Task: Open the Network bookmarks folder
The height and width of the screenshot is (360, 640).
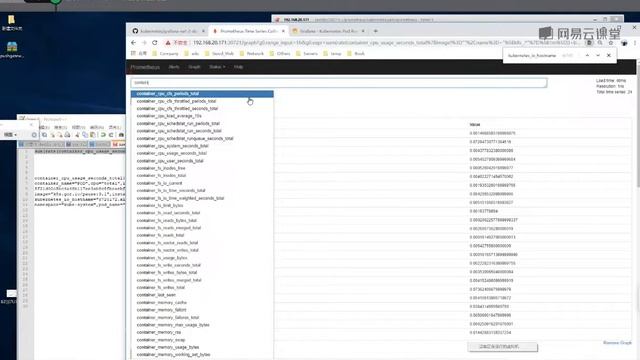Action: (x=251, y=53)
